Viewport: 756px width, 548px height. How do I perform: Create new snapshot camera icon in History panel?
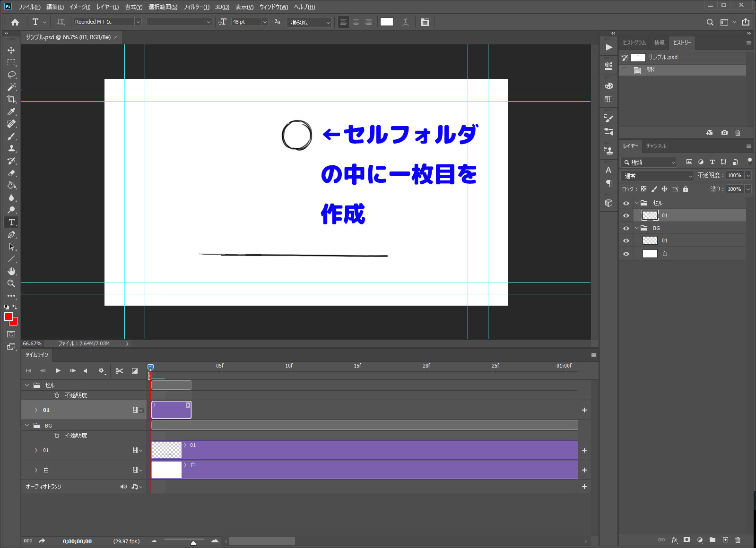[724, 133]
